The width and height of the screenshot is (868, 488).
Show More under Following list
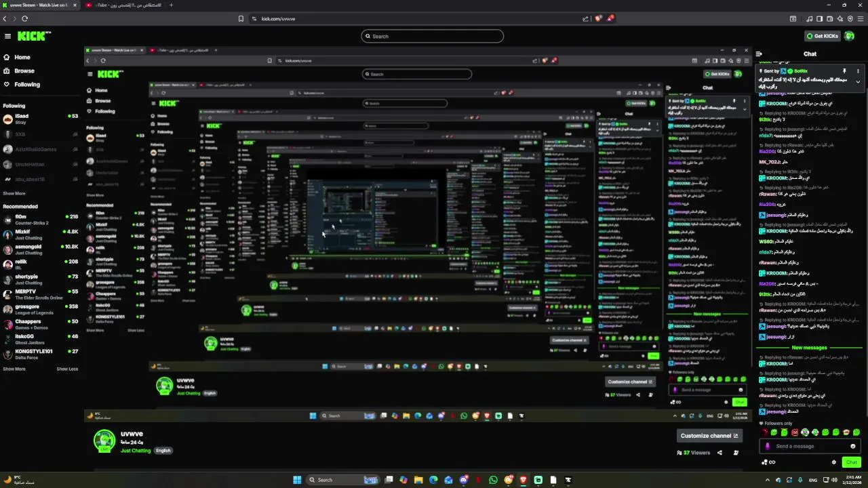click(x=14, y=193)
